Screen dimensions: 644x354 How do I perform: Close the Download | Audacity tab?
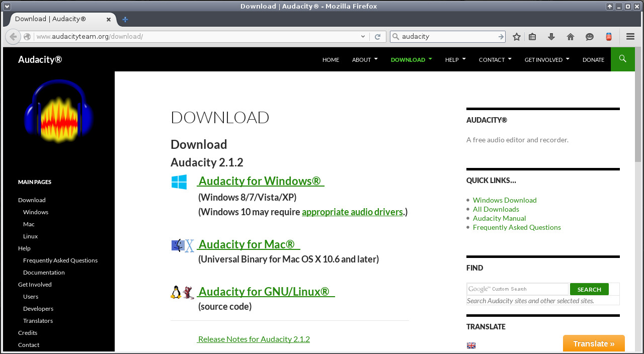coord(109,19)
